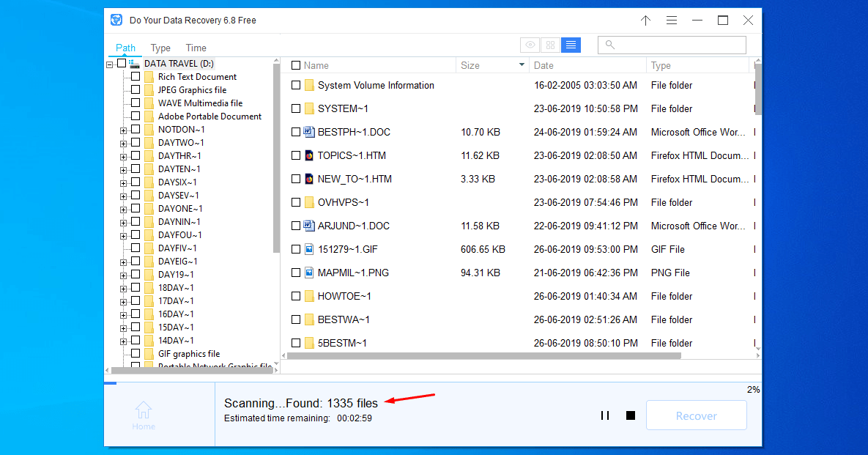Check the select-all checkbox beside Name header
The width and height of the screenshot is (868, 455).
point(296,65)
